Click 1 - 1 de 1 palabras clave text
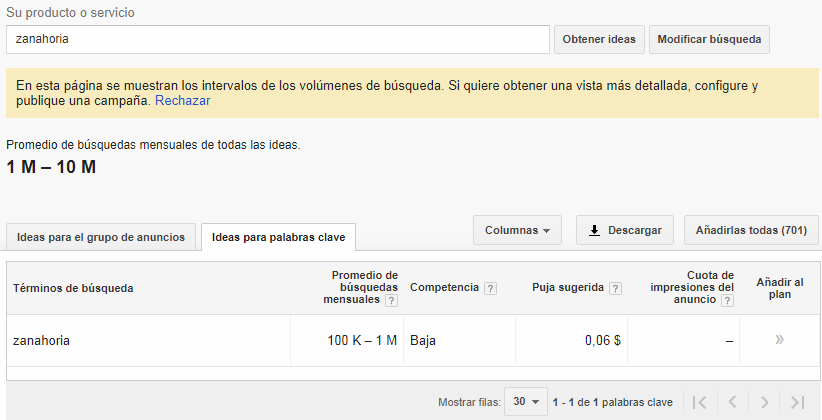Viewport: 822px width, 420px height. click(612, 402)
